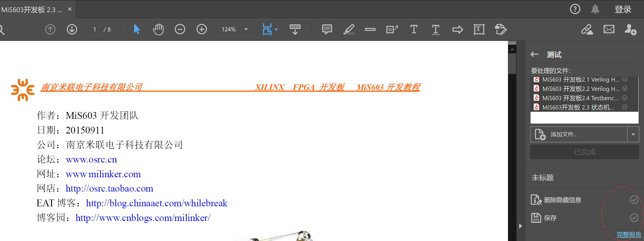Click the vertical scrollbar thumb
Image resolution: width=644 pixels, height=241 pixels.
(x=512, y=64)
